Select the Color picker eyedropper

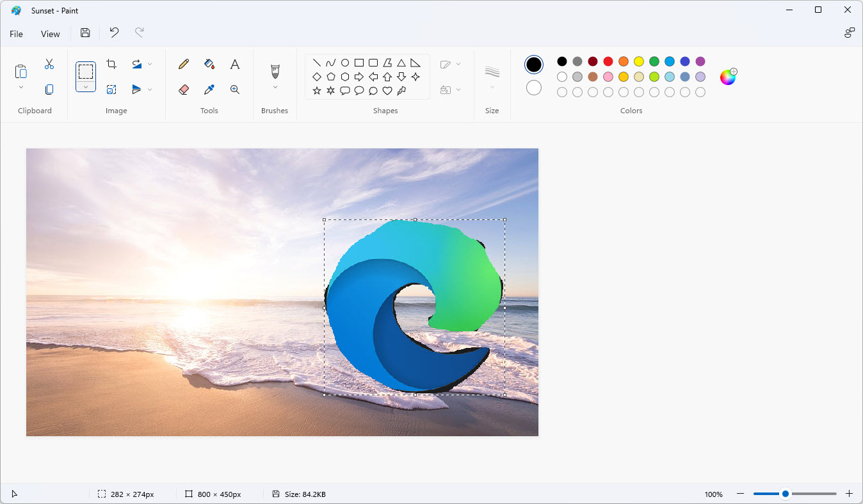point(209,90)
